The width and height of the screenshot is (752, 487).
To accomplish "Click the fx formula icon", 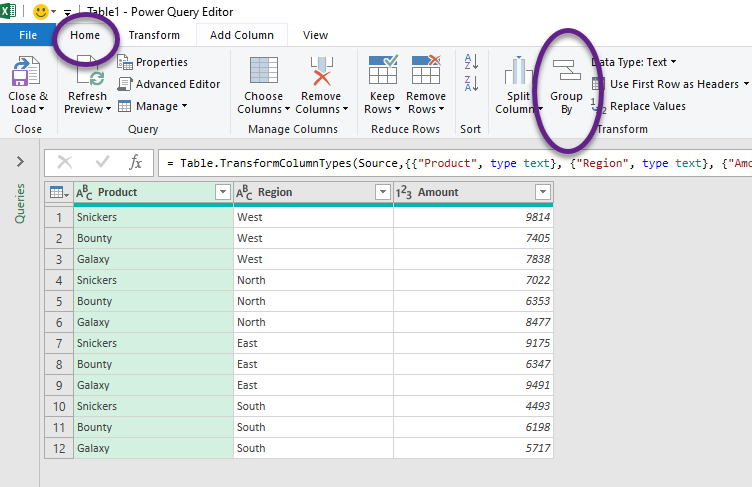I will (x=135, y=163).
